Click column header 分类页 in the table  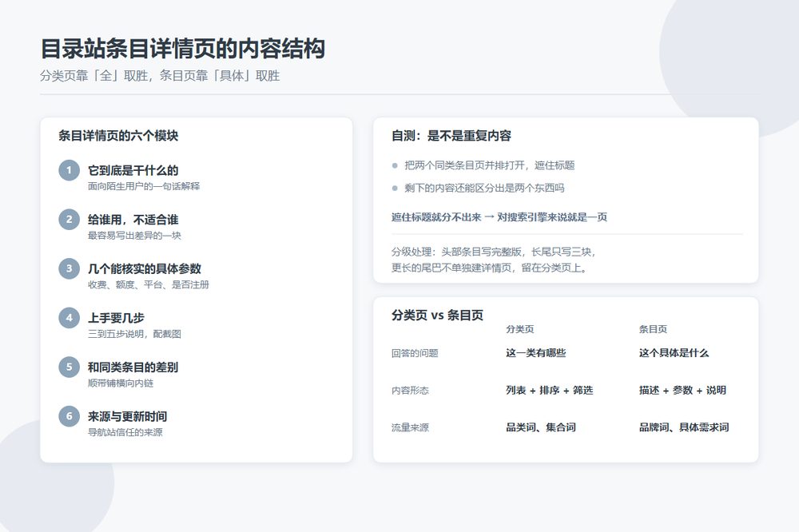tap(520, 329)
